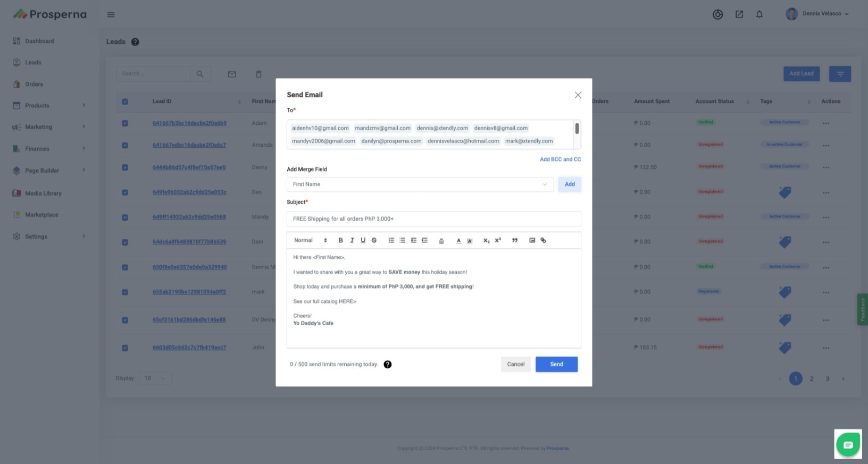Click the Add BCC and CC link
The image size is (868, 464).
click(x=560, y=159)
